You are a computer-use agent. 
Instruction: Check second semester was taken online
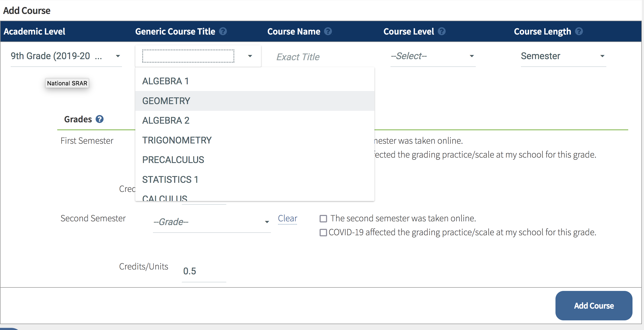323,219
